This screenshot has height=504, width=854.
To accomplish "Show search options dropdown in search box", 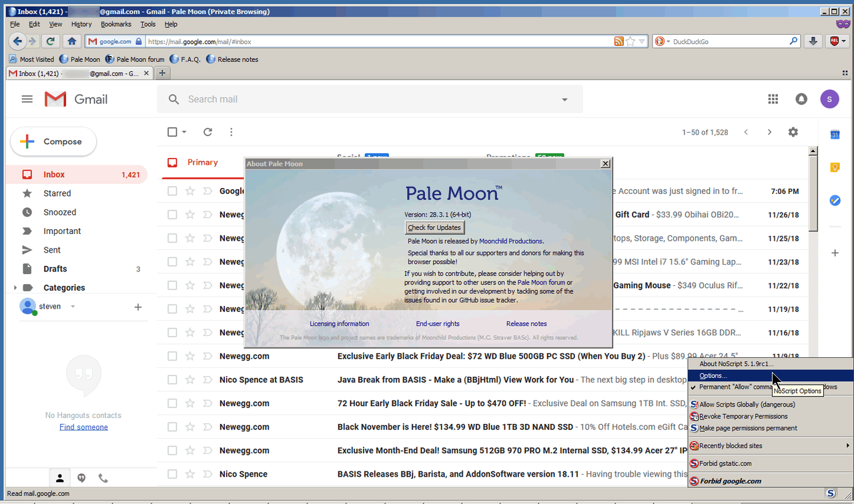I will 565,99.
